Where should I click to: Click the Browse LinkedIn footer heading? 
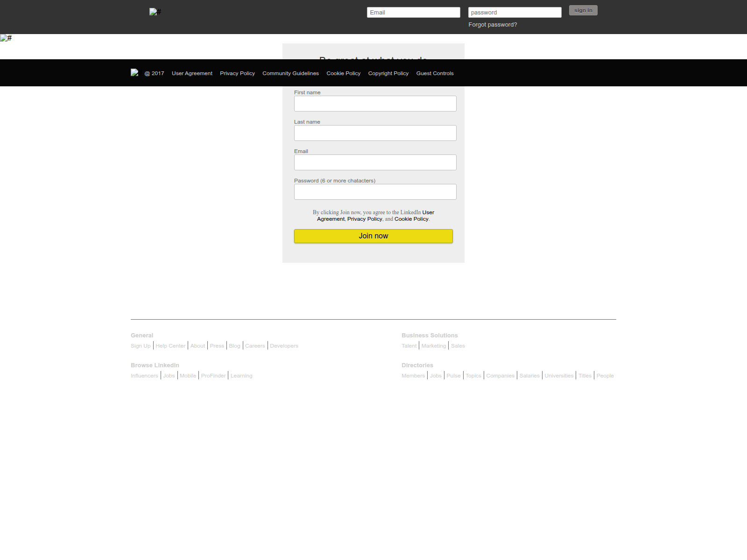(155, 365)
